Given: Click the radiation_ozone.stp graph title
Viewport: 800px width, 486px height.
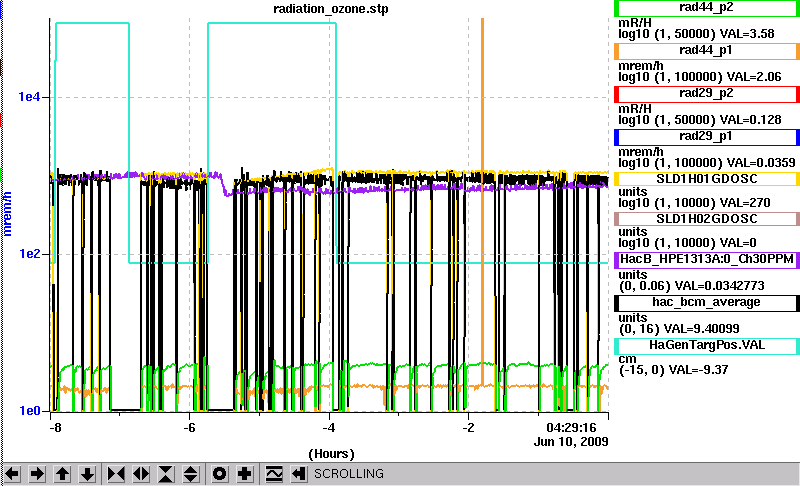Looking at the screenshot, I should click(x=331, y=9).
